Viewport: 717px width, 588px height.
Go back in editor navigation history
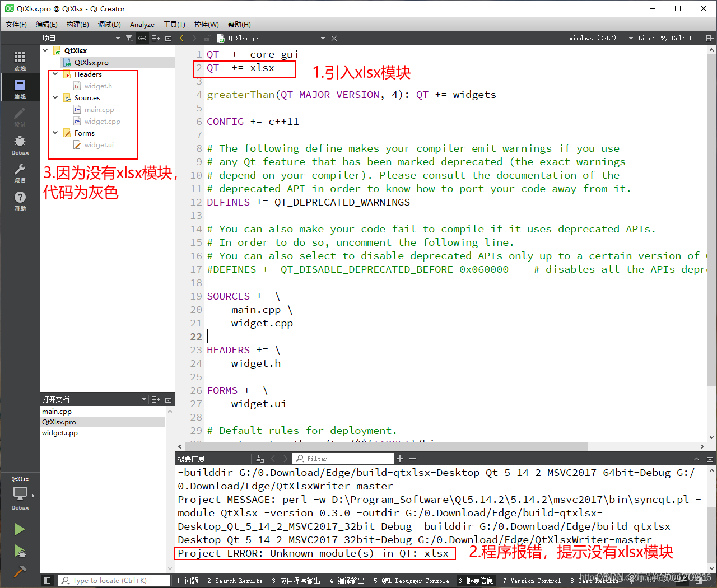[x=181, y=38]
